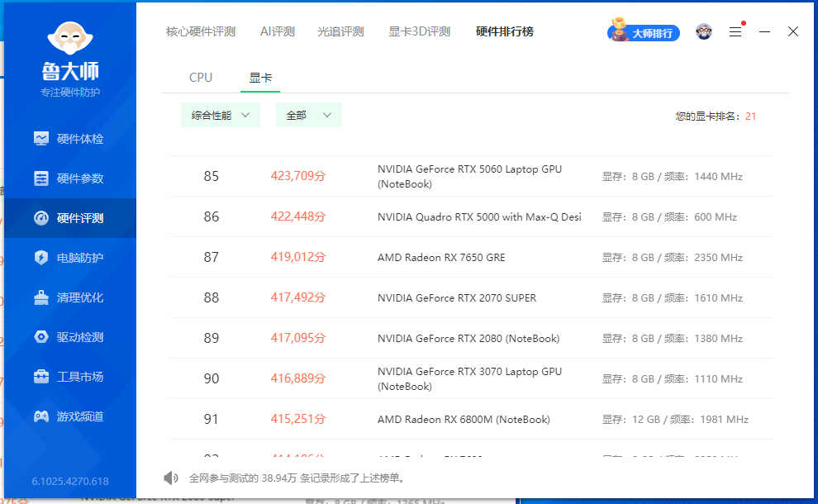Click the 工具市场 sidebar label
This screenshot has height=504, width=818.
[80, 377]
